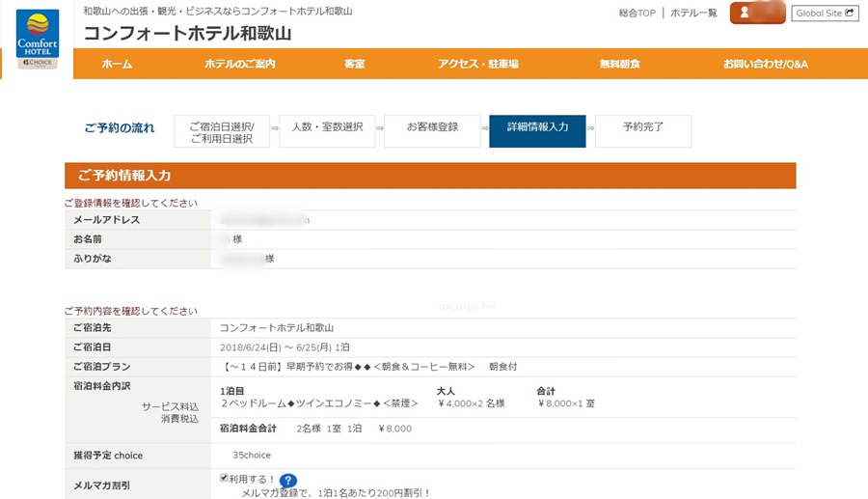Click the メルマガ登録で200円割引 note

pos(336,493)
